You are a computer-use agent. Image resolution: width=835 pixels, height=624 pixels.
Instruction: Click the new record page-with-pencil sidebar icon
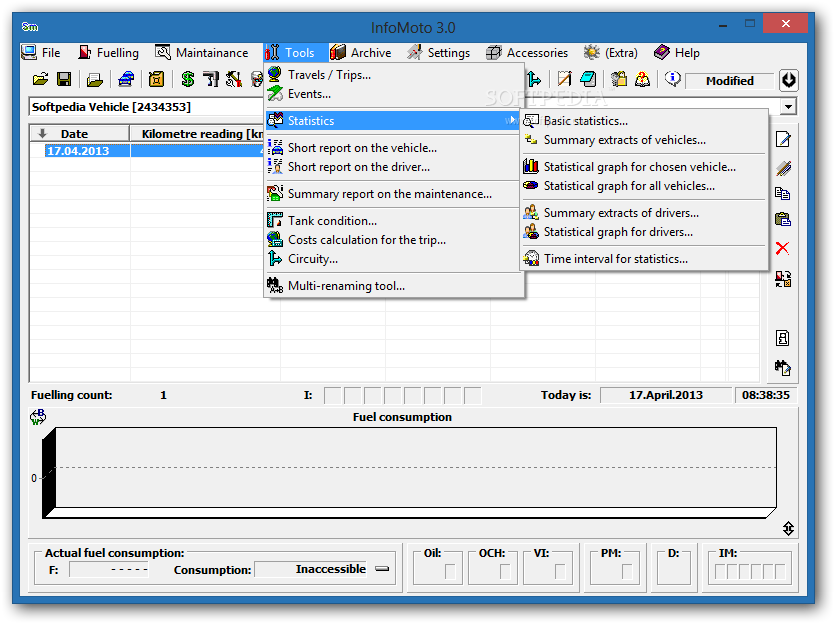point(783,140)
